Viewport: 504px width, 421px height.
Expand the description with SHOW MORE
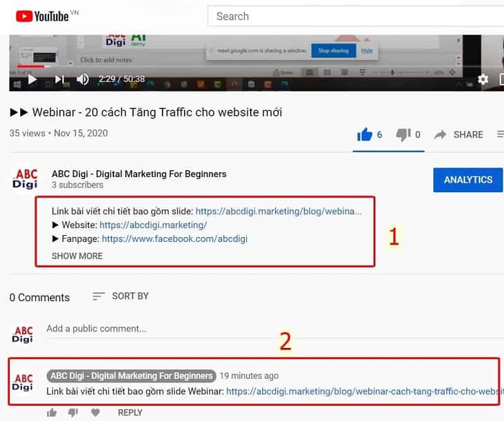tap(77, 256)
